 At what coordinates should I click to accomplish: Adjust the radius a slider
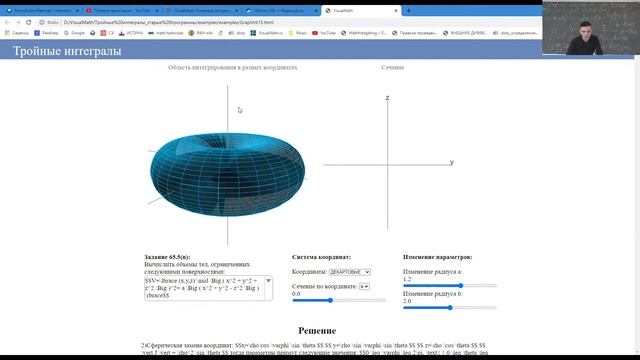click(450, 286)
